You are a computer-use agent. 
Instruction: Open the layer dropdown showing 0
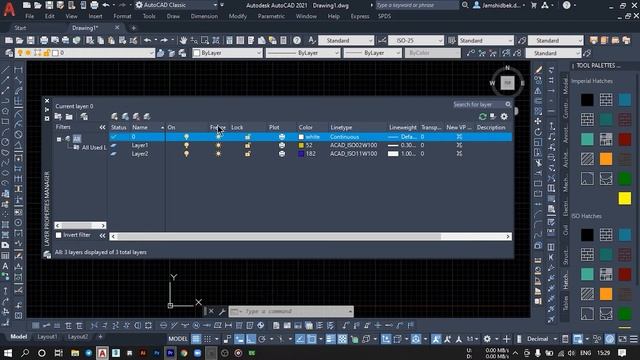pyautogui.click(x=85, y=53)
